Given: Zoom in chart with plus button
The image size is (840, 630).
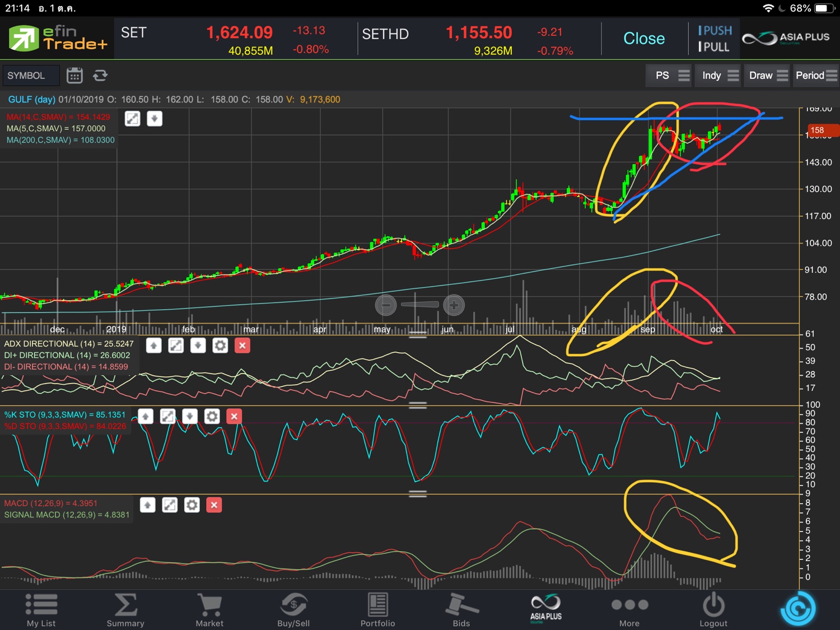Looking at the screenshot, I should click(x=454, y=305).
